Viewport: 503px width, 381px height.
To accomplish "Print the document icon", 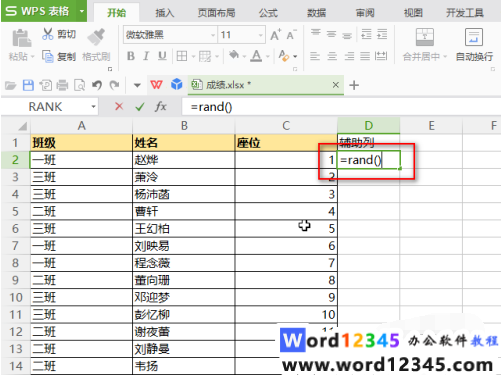I will (x=62, y=86).
